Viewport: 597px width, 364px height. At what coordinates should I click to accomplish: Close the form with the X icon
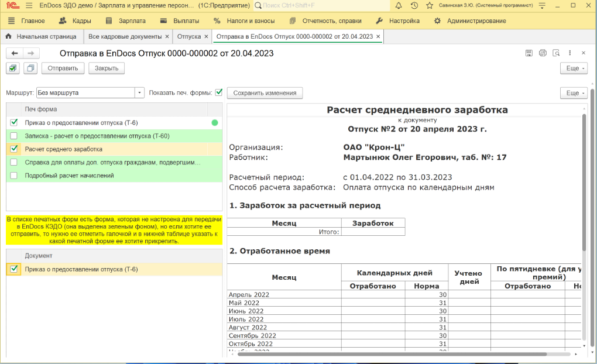tap(584, 53)
